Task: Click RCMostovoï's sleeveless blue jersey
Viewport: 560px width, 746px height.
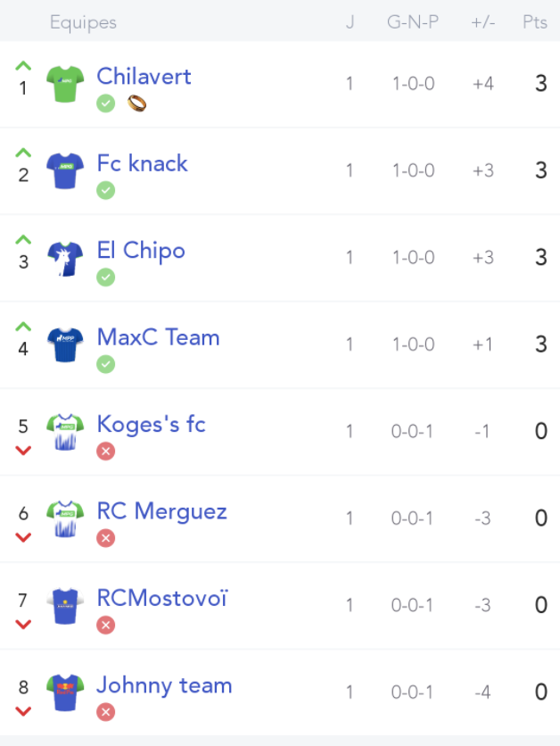Action: coord(65,606)
